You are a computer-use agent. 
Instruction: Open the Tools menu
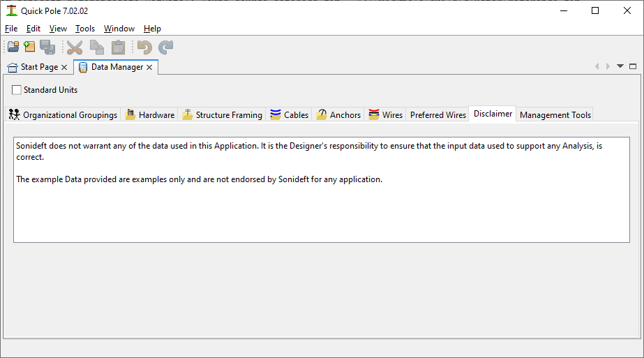85,29
